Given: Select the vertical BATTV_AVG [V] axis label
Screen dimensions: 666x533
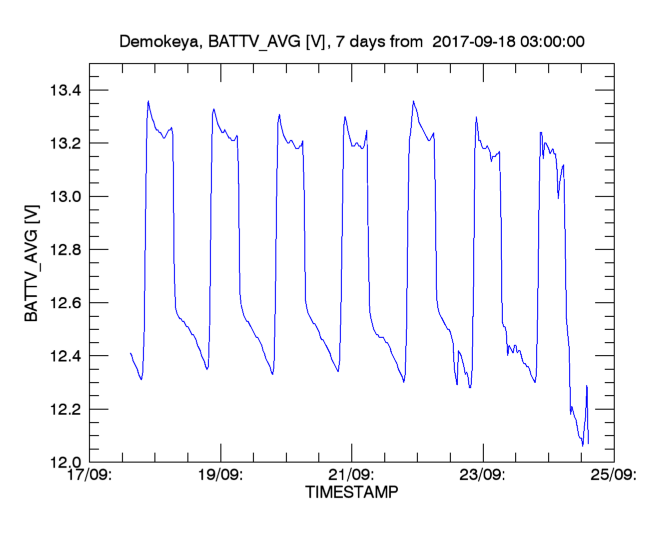Looking at the screenshot, I should [x=31, y=264].
